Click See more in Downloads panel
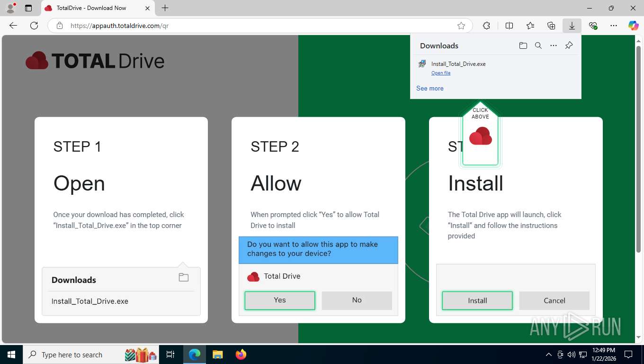644x364 pixels. pyautogui.click(x=430, y=88)
